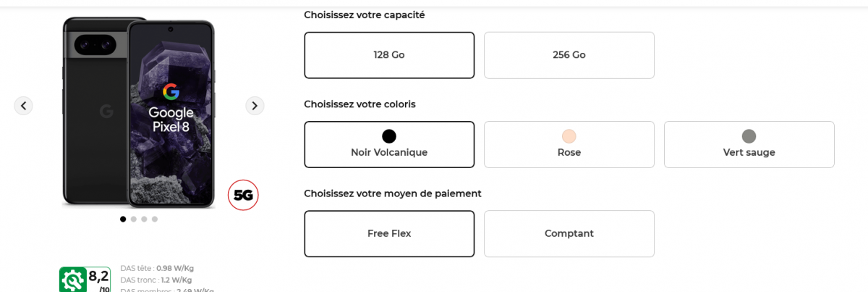868x292 pixels.
Task: Open the green repairability index icon
Action: click(x=72, y=280)
